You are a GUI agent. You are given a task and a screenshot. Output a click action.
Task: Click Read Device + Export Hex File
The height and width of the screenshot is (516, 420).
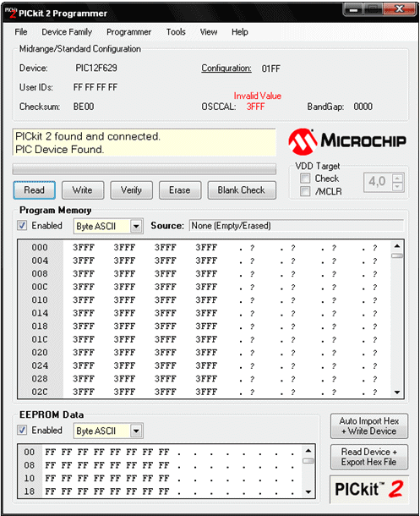(x=369, y=457)
